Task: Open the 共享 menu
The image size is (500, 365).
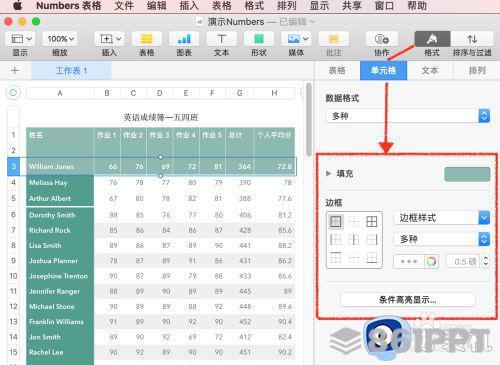Action: 352,6
